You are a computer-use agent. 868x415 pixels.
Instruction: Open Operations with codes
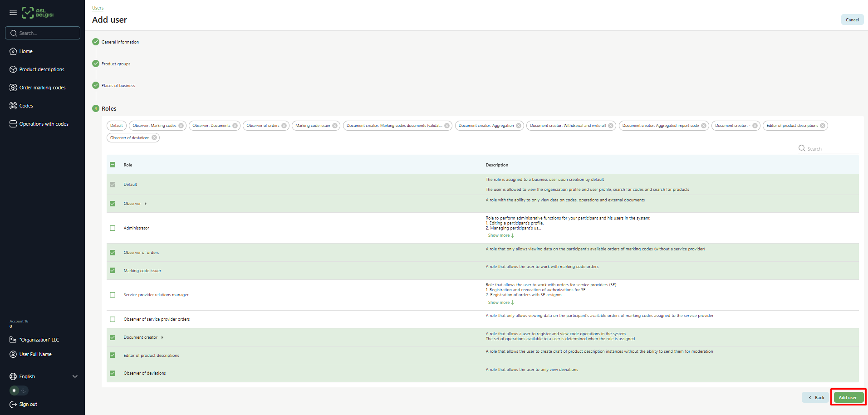44,123
